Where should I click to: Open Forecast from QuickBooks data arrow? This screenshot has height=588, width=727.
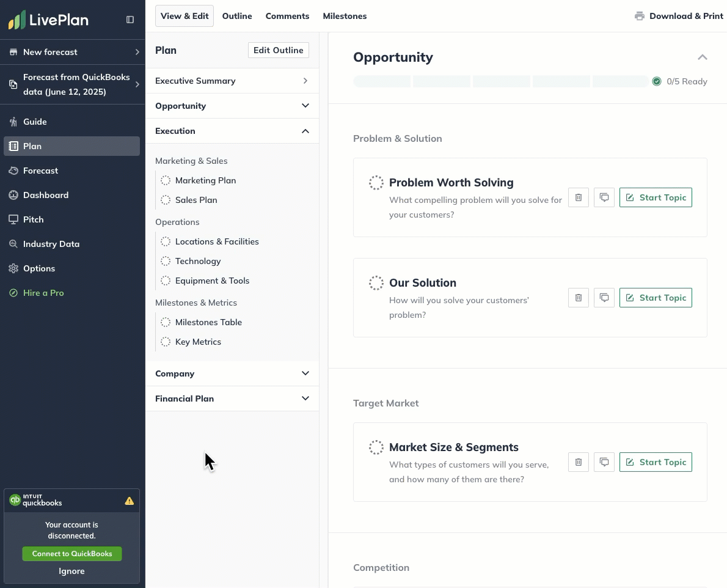(137, 84)
